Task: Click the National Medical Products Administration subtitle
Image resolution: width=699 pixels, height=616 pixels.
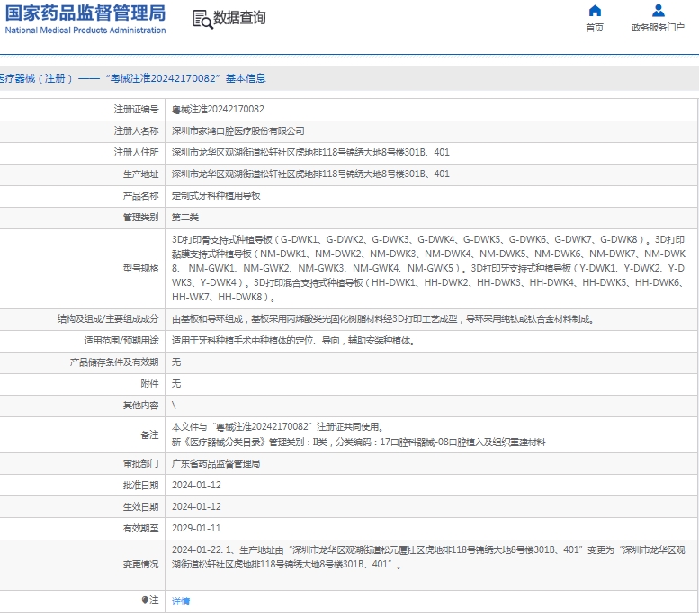Action: [85, 31]
